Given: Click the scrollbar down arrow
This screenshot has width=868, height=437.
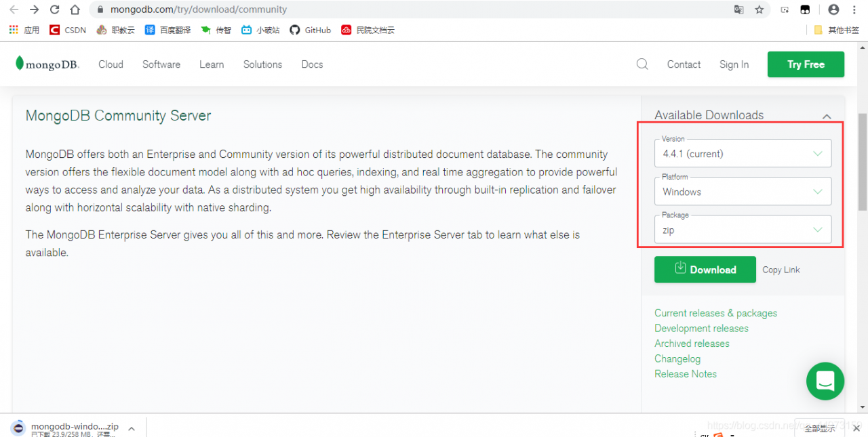Looking at the screenshot, I should [x=863, y=407].
